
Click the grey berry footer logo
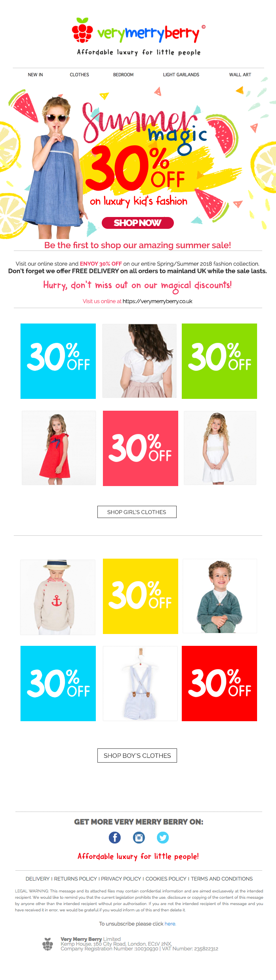coord(48,944)
